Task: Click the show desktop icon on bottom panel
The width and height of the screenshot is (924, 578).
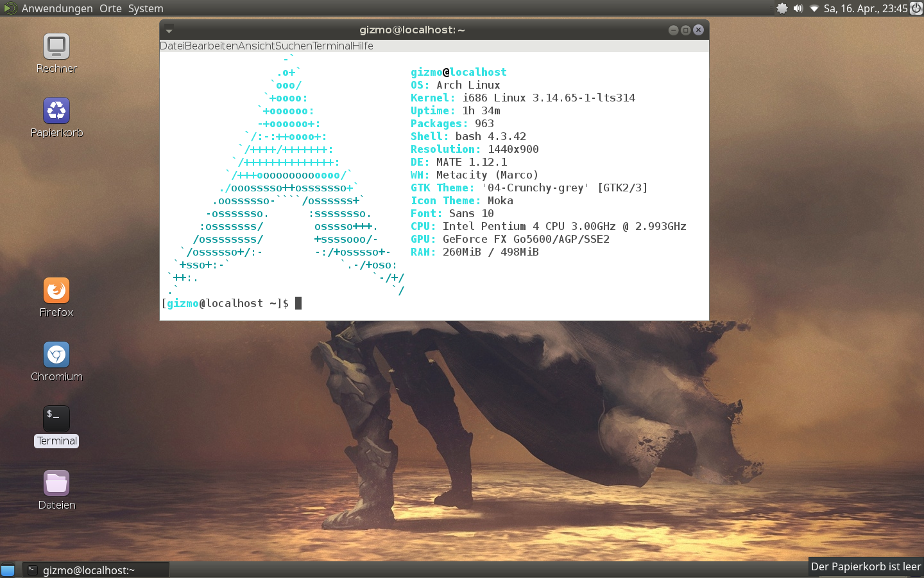Action: point(8,570)
